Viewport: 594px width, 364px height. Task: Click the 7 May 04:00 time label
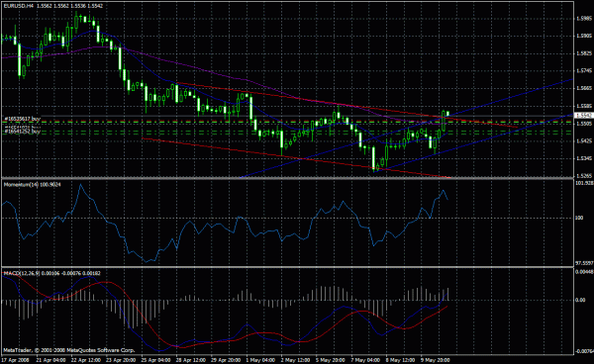coord(365,360)
